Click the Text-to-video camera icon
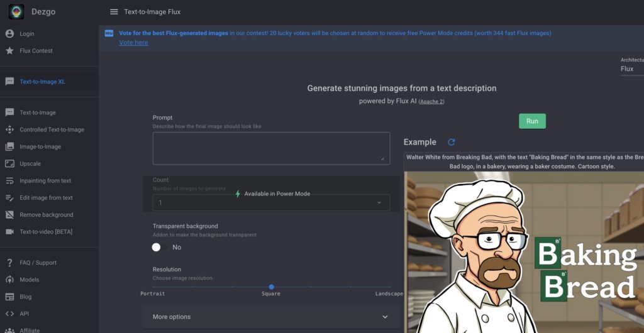The image size is (644, 333). pos(9,232)
